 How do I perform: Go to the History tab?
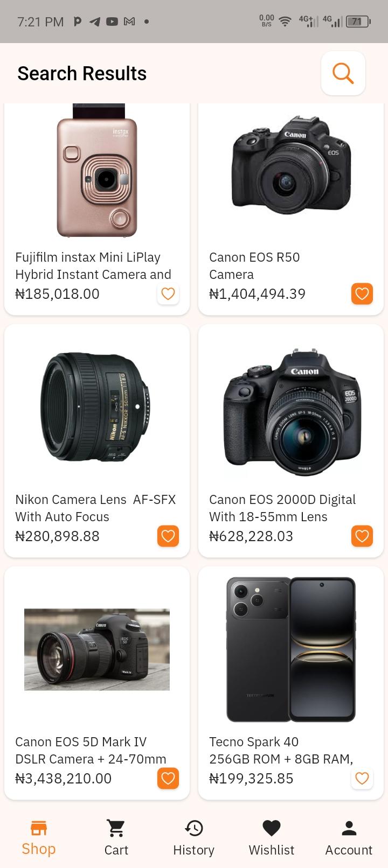coord(194,838)
